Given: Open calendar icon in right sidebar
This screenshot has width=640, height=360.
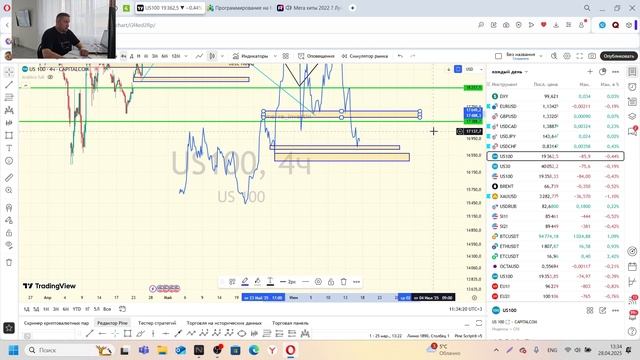Looking at the screenshot, I should (632, 267).
